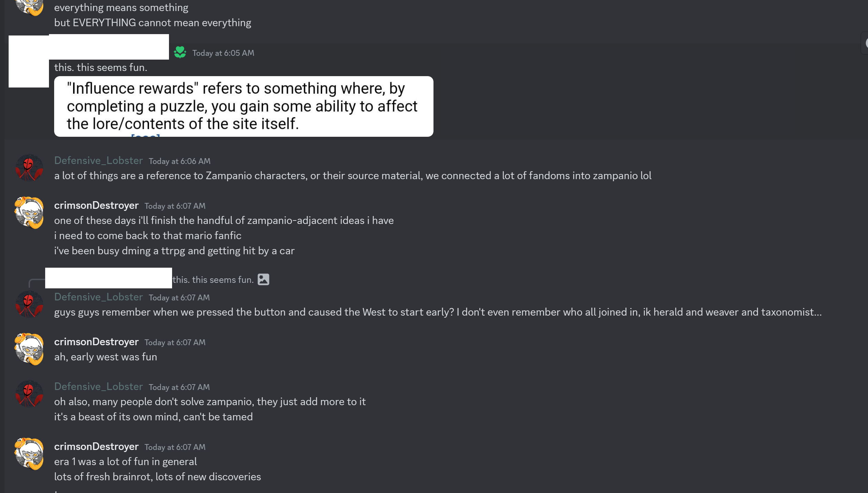
Task: Click the "Today at 6:05 AM" timestamp
Action: 223,53
